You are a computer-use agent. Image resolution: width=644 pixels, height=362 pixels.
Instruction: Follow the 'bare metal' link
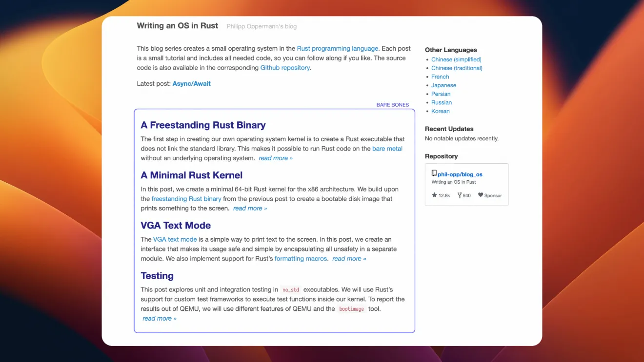pos(387,149)
